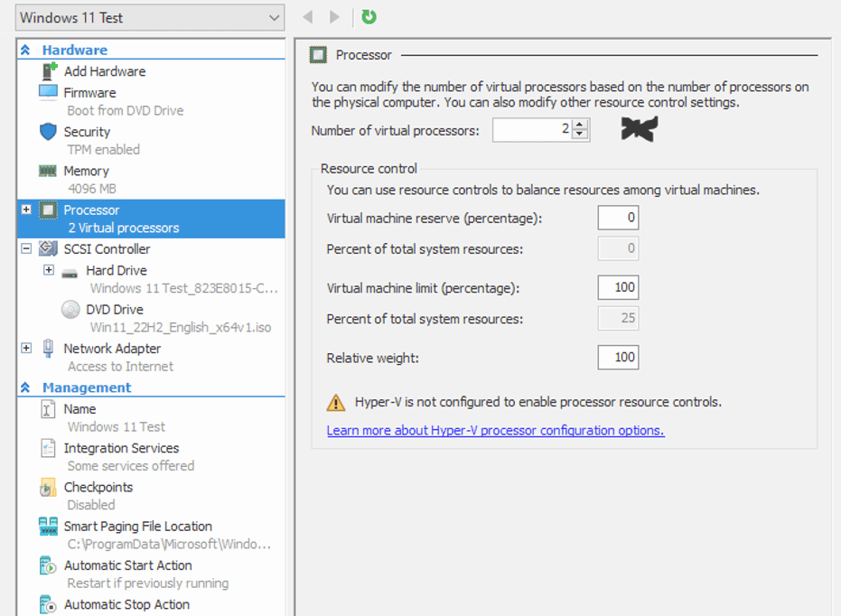Expand the Processor tree node
The width and height of the screenshot is (841, 616).
26,210
